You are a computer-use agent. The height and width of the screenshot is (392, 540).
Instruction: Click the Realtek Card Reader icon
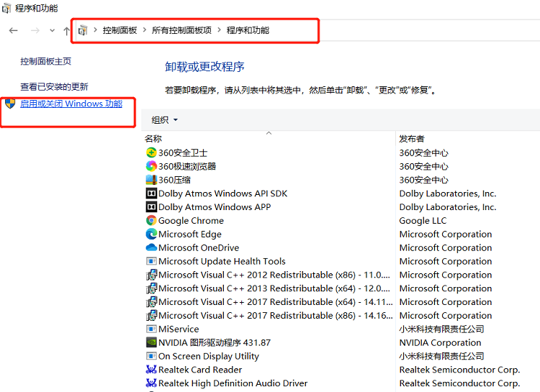click(151, 370)
